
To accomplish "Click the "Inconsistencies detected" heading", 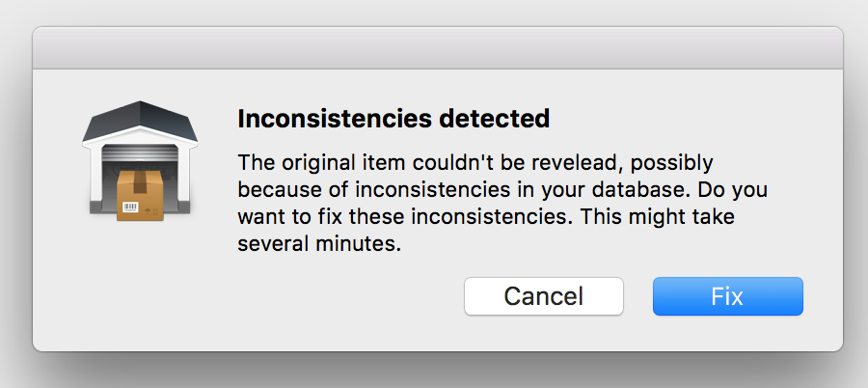I will point(393,119).
